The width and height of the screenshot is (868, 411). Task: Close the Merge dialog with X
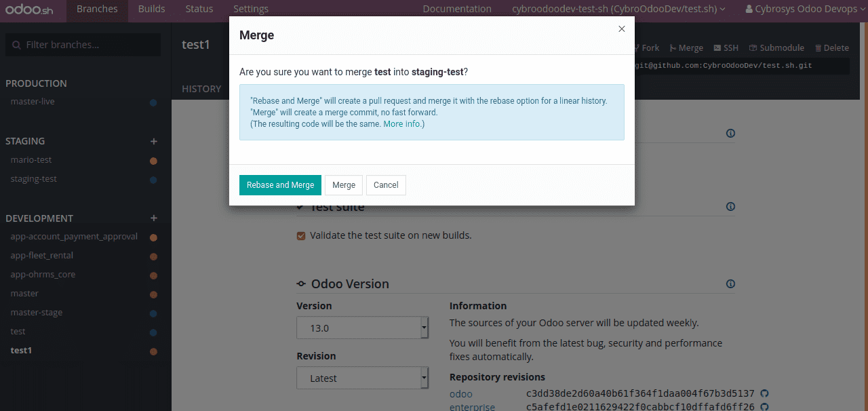[622, 28]
